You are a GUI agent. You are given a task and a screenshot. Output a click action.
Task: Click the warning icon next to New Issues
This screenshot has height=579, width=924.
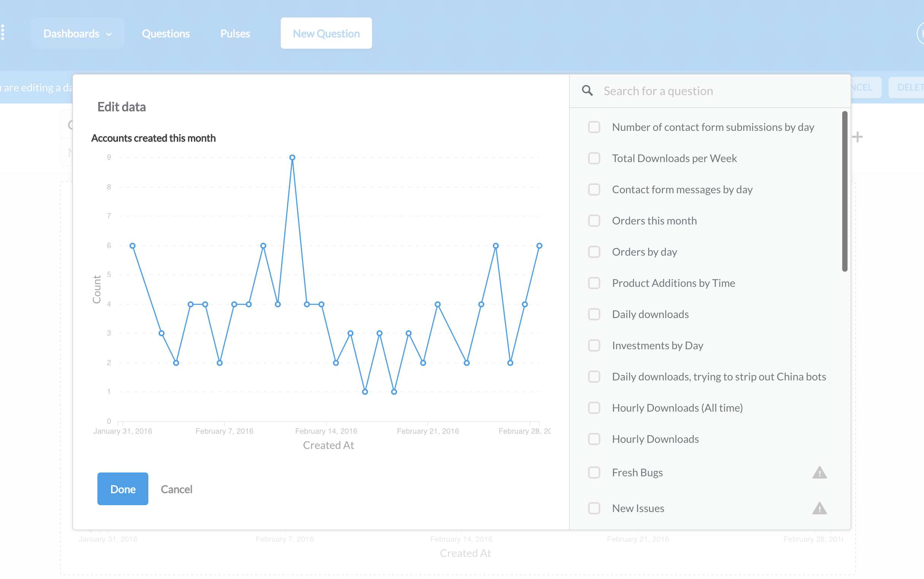click(819, 508)
